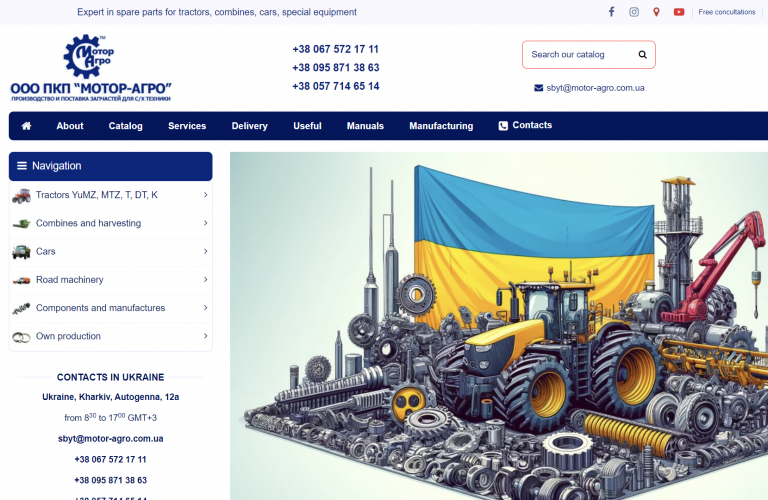Click address Ukraine, Kharkiv, Autogenna, 12a
This screenshot has width=768, height=500.
(111, 397)
